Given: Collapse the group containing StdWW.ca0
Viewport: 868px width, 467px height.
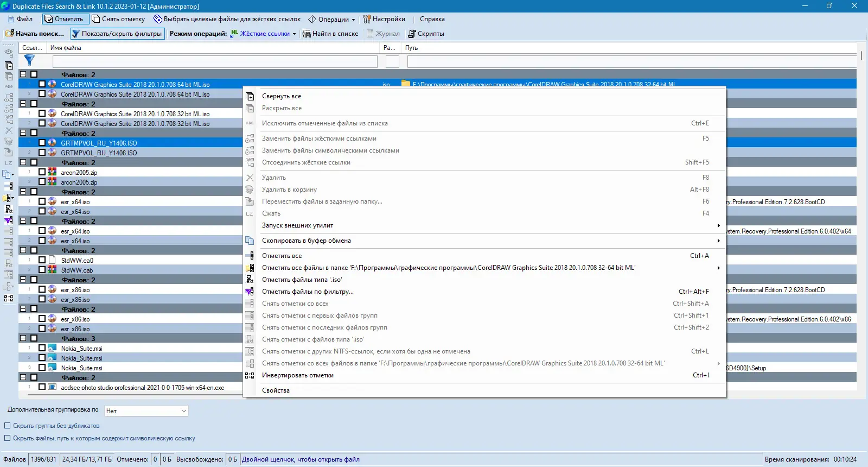Looking at the screenshot, I should coord(23,250).
